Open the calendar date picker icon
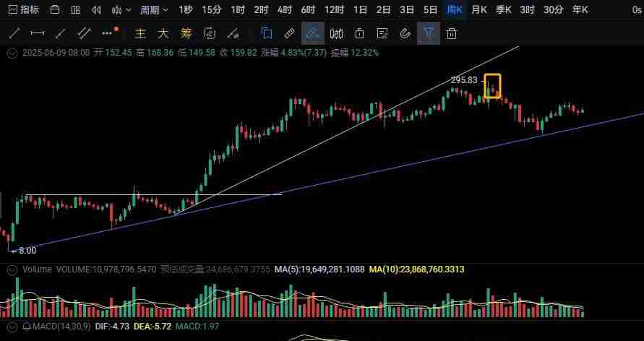Screen dimensions: 644x341 tap(54, 10)
